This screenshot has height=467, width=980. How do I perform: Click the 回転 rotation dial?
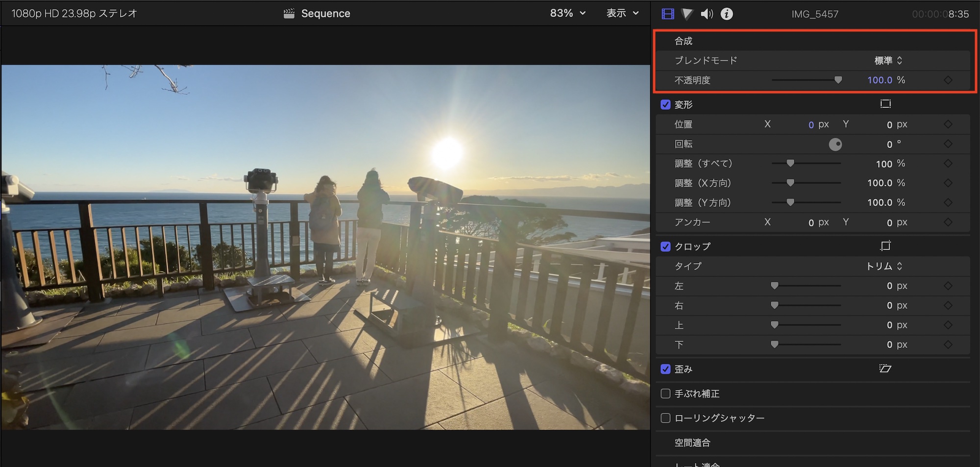point(835,144)
